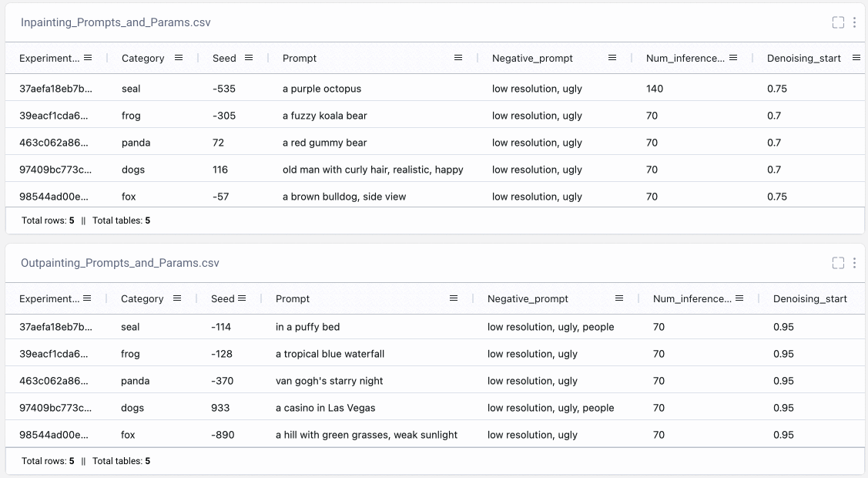Select the Outpainting seed value -890

click(x=222, y=435)
